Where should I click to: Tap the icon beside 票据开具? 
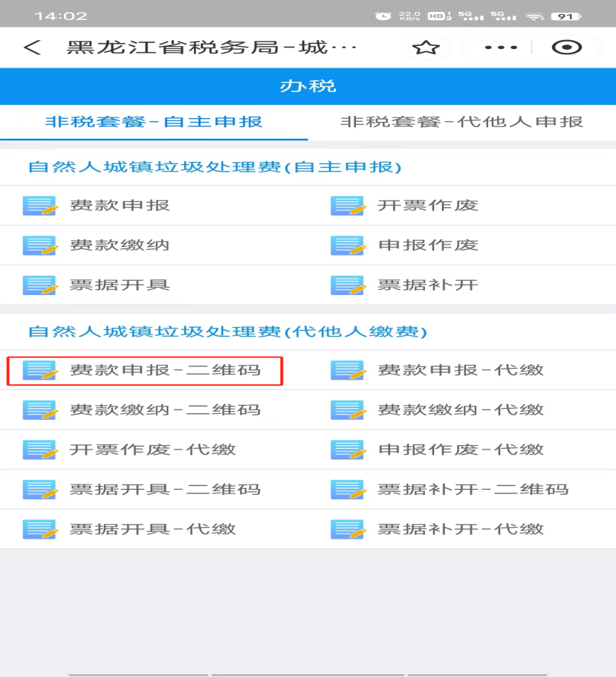(40, 285)
